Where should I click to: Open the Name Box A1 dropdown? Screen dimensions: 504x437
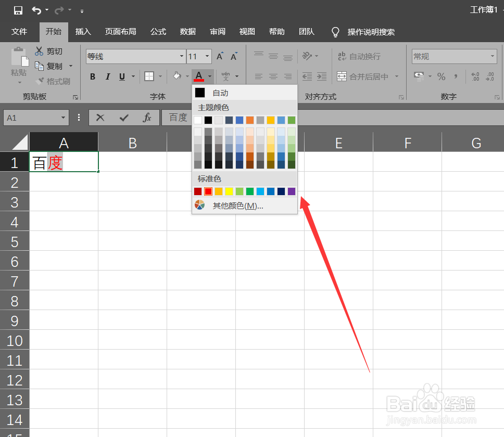click(x=63, y=118)
